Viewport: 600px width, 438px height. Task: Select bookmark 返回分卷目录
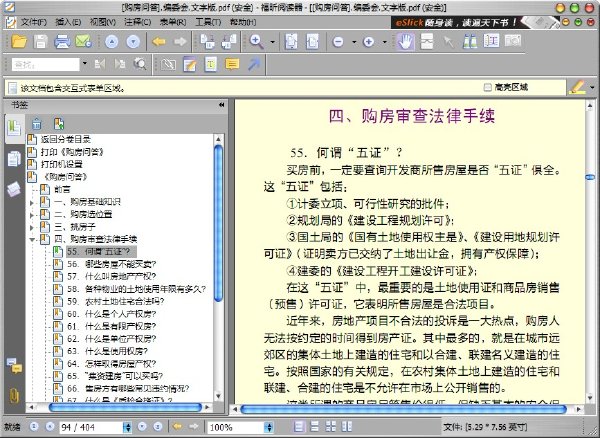coord(65,139)
